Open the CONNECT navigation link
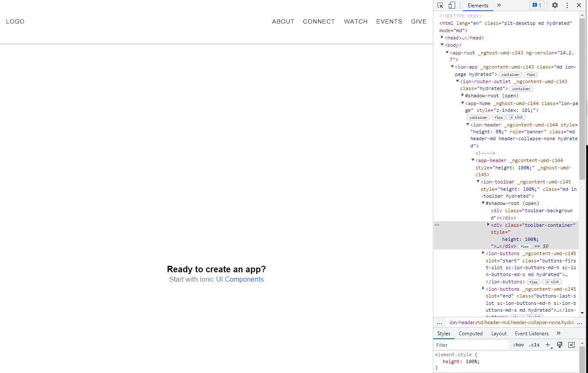 point(319,21)
